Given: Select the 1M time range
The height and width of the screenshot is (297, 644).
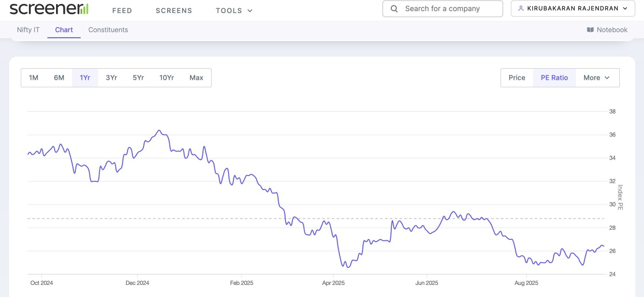Looking at the screenshot, I should [34, 78].
